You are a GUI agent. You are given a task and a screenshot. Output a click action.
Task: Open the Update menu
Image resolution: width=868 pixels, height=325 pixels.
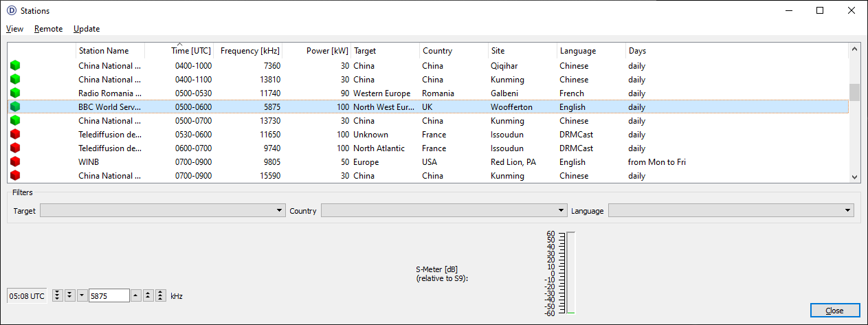tap(87, 29)
